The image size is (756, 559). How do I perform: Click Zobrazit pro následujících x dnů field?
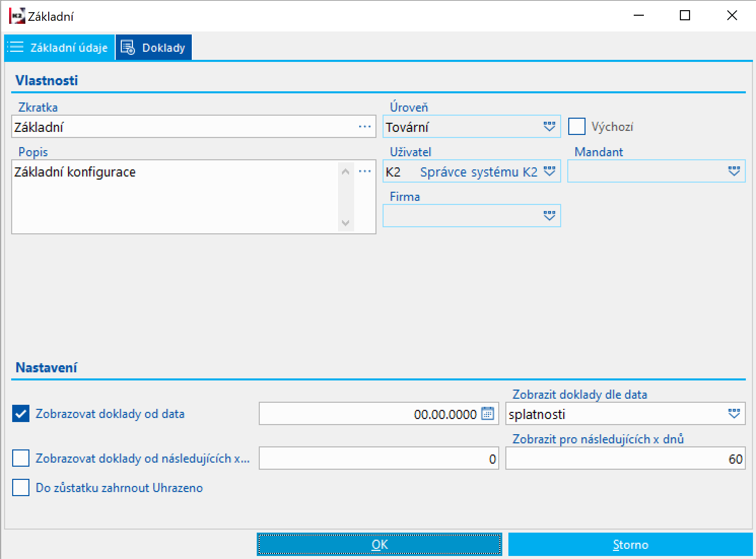(x=626, y=459)
